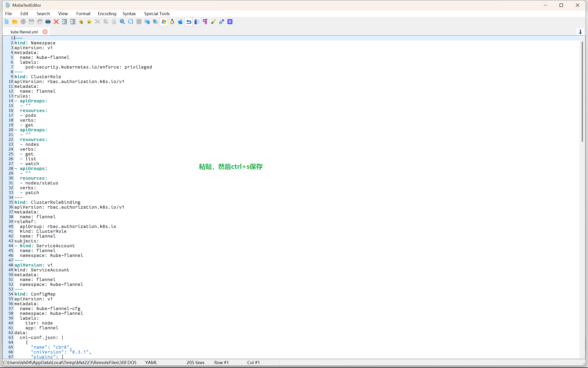588x368 pixels.
Task: Click the send to remote icon
Action: point(155,22)
